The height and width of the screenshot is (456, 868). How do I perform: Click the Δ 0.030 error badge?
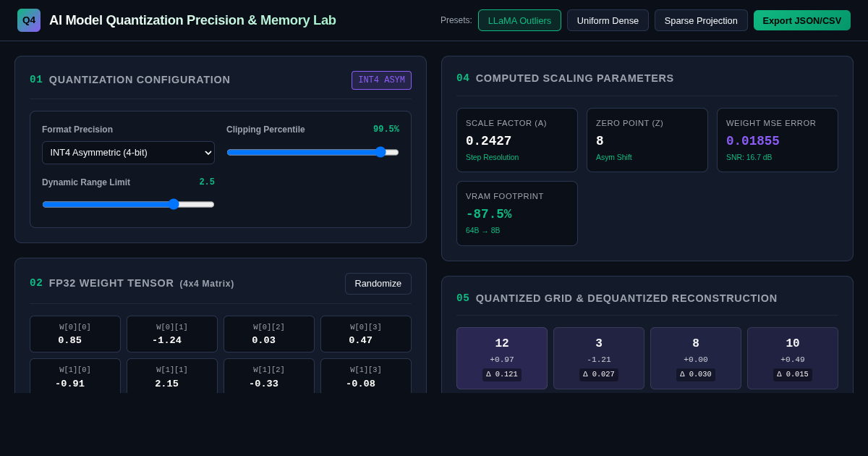(x=696, y=375)
